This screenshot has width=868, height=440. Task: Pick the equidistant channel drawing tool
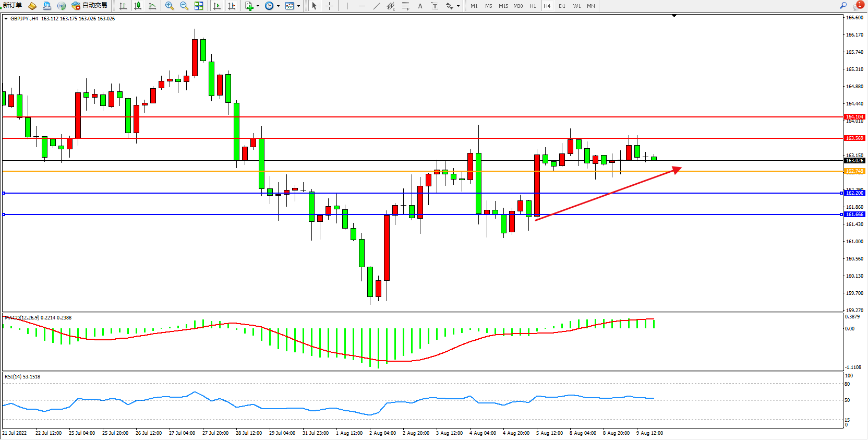391,6
